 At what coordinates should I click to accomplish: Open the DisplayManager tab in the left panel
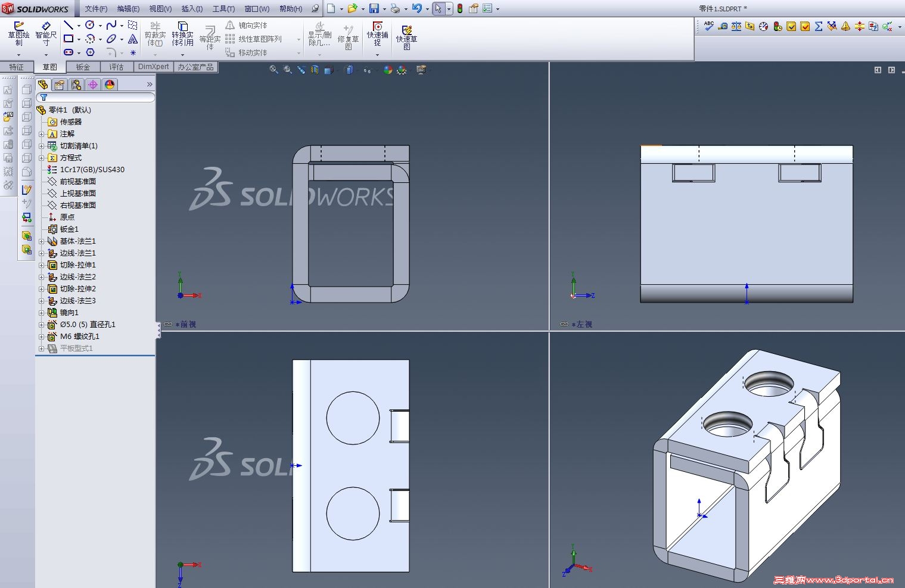pos(110,85)
